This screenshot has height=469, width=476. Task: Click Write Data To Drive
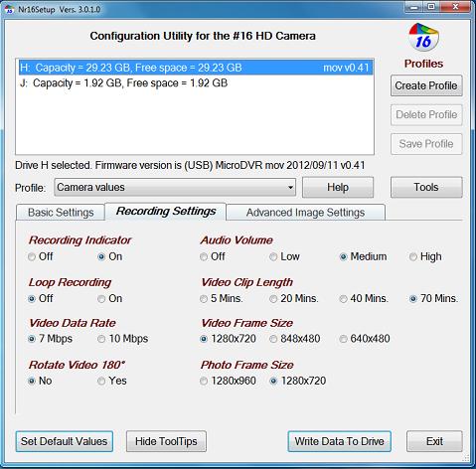point(340,441)
